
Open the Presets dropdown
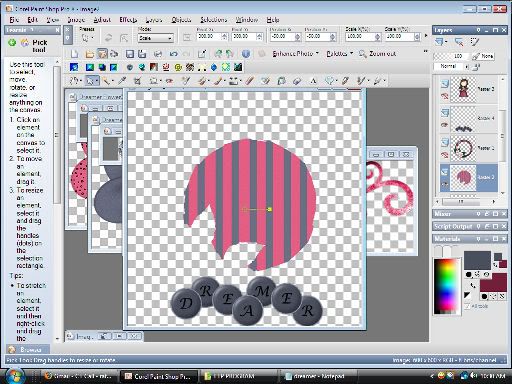(x=87, y=38)
